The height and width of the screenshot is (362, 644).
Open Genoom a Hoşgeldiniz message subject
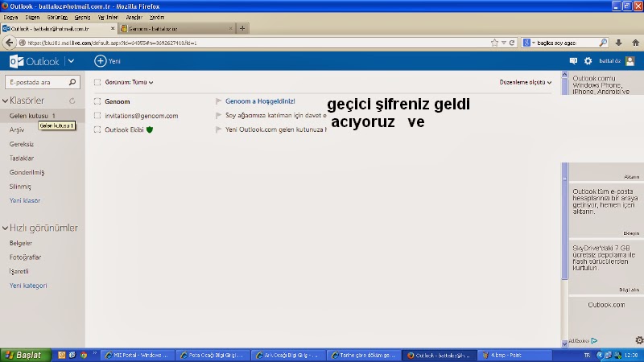[260, 101]
